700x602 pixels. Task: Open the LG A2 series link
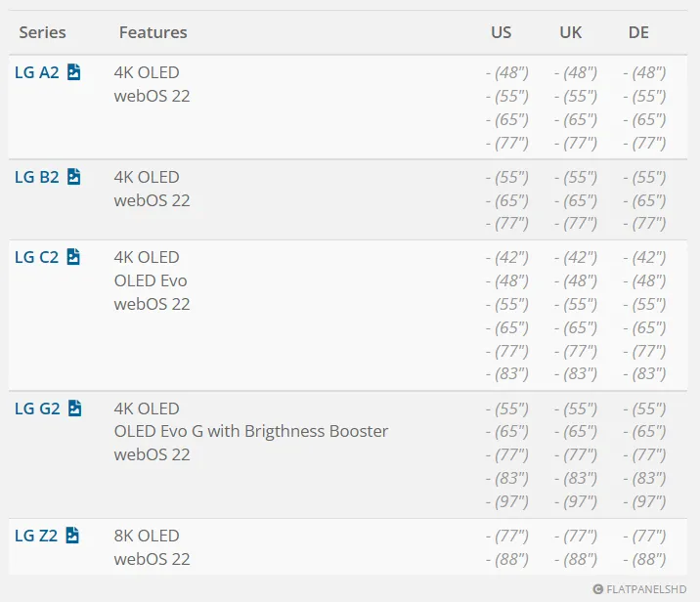coord(37,72)
